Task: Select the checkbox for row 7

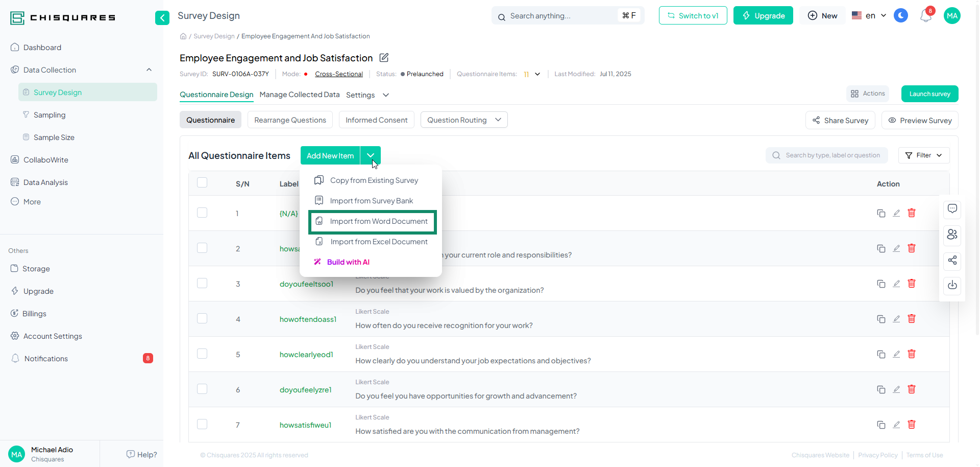Action: (x=202, y=425)
